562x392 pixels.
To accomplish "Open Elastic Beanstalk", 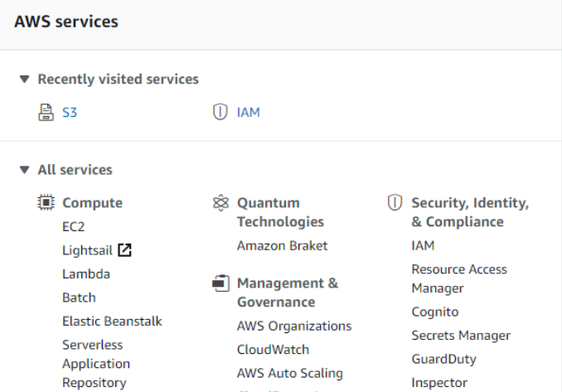I will (x=112, y=321).
